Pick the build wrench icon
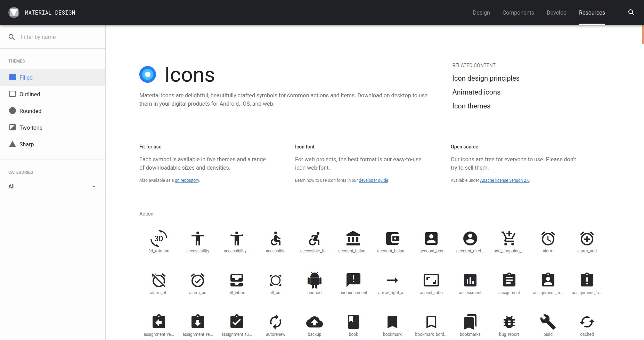Screen dimensions: 644x340 (548, 322)
